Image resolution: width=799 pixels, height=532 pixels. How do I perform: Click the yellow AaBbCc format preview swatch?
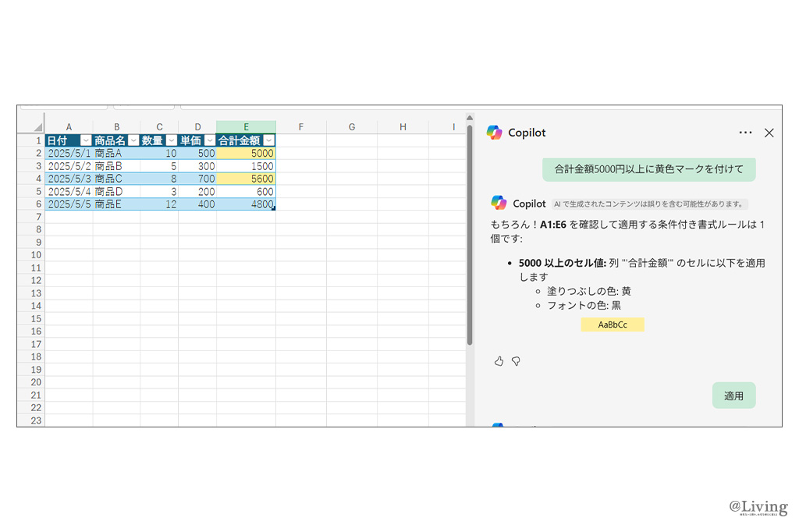(612, 325)
